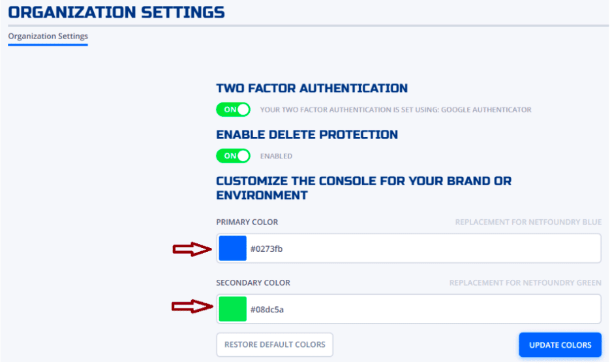The image size is (612, 364).
Task: Click the Customize the Console heading
Action: pos(363,188)
